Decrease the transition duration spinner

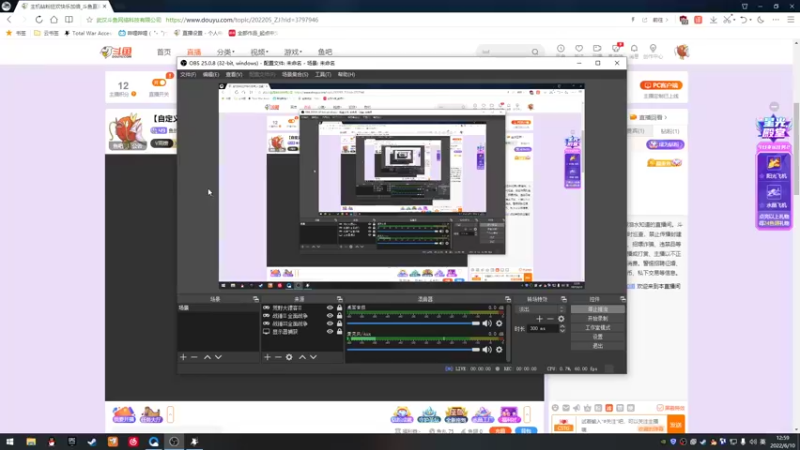point(562,331)
